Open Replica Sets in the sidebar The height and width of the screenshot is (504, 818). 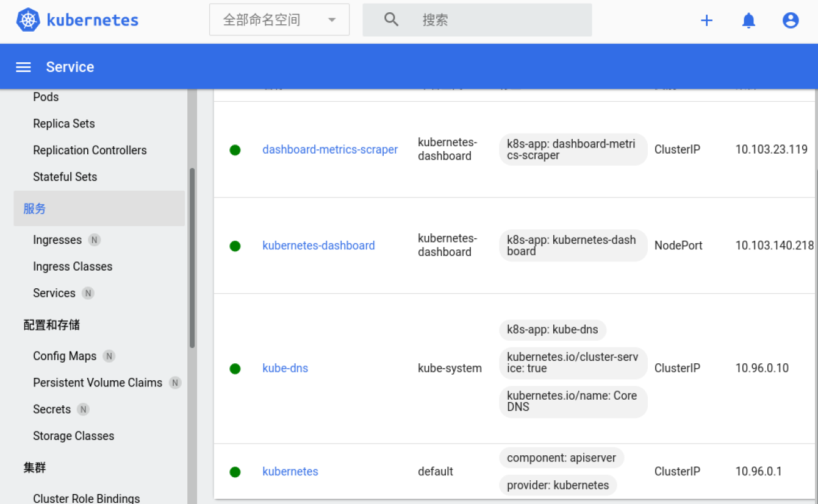tap(64, 124)
